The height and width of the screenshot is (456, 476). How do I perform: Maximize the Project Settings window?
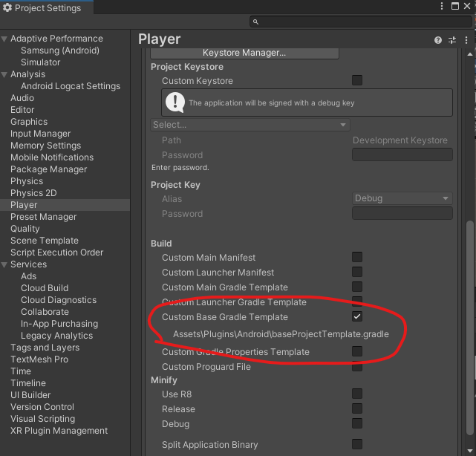[x=454, y=6]
